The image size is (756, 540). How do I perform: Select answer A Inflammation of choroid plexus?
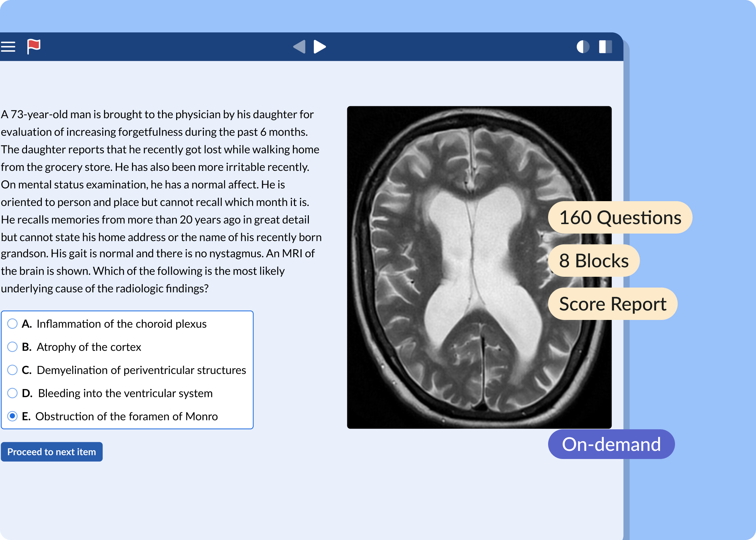click(12, 324)
